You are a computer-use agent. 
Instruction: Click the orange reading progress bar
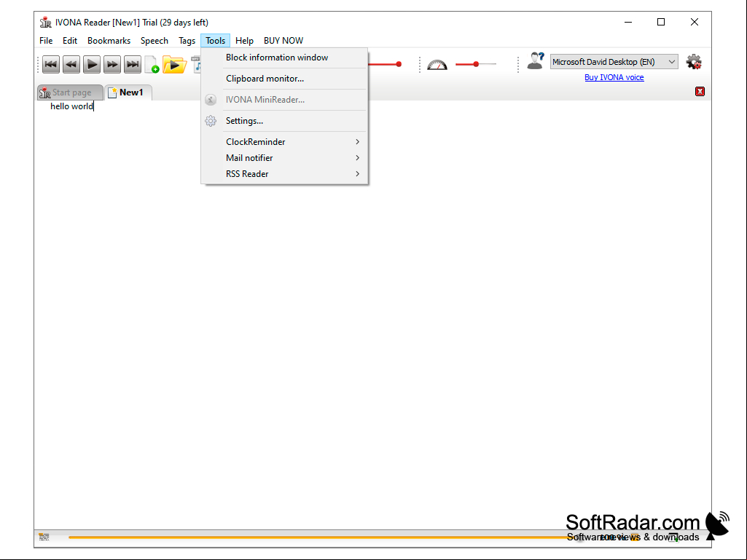(324, 537)
